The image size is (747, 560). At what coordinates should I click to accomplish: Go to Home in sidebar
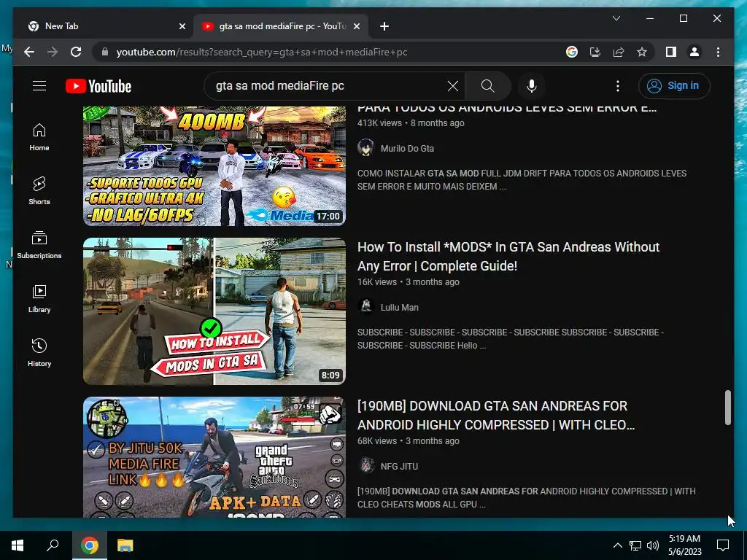[x=39, y=137]
